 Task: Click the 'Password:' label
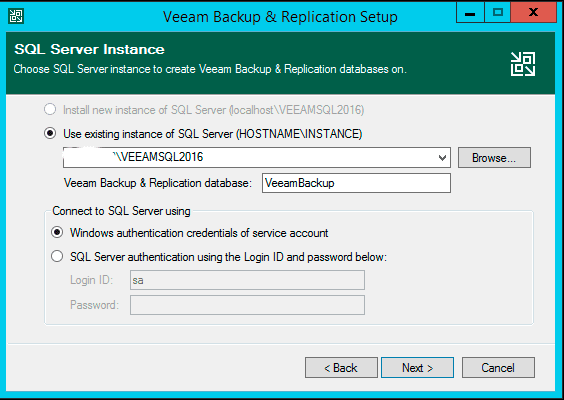pyautogui.click(x=94, y=305)
